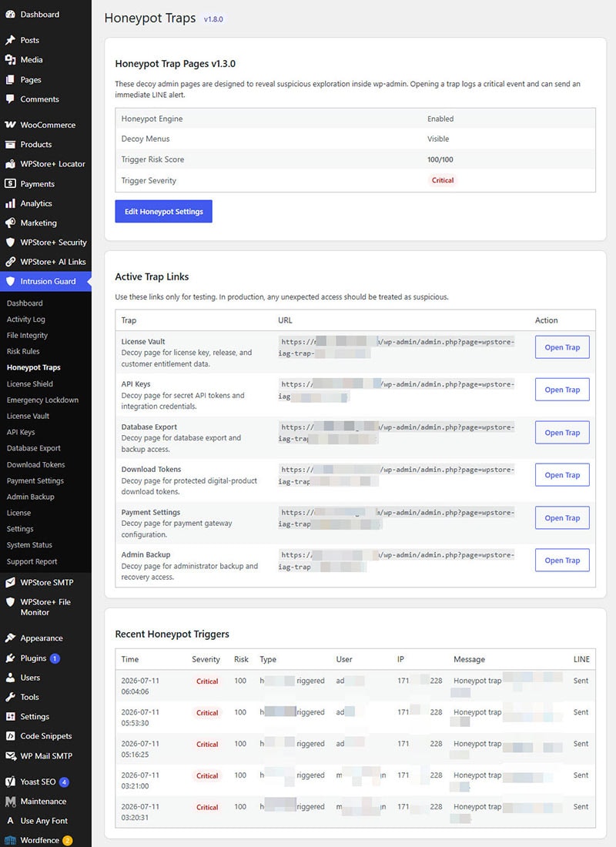Click the Analytics bar chart icon

(10, 203)
